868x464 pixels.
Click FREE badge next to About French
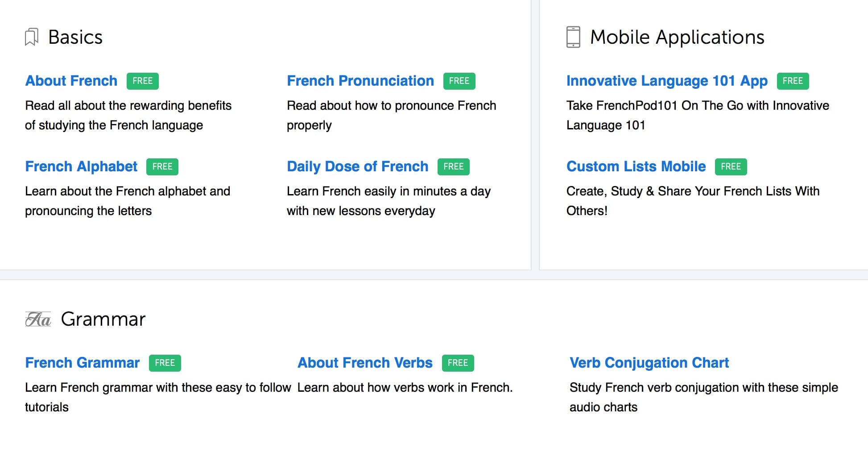point(142,81)
